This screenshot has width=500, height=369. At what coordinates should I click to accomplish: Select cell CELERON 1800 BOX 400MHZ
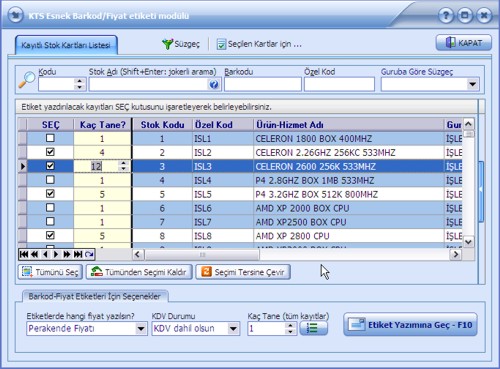click(x=348, y=138)
